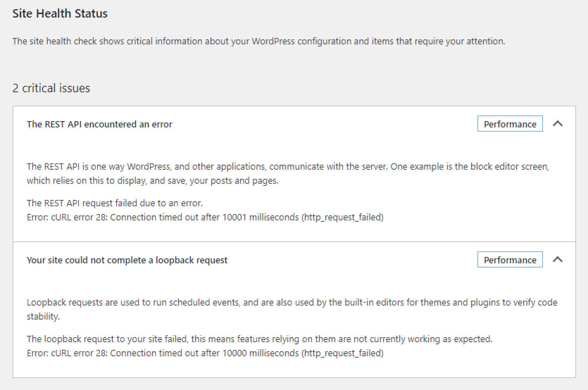Viewport: 588px width, 390px height.
Task: Collapse the REST API error section chevron
Action: (558, 124)
